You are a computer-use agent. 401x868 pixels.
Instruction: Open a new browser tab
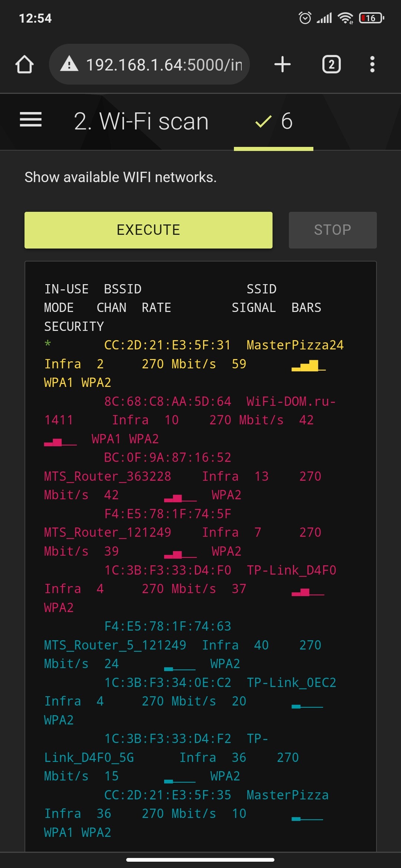(282, 65)
